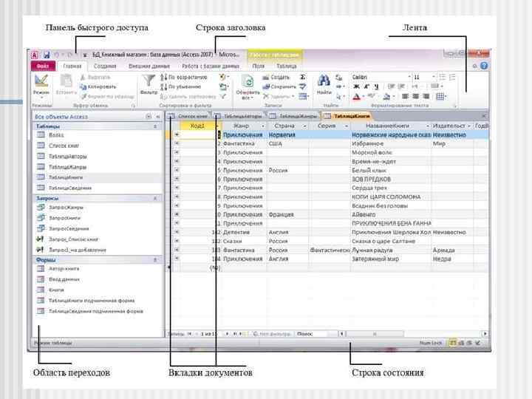Screen dimensions: 532x399
Task: Click the horizontal scrollbar right arrow
Action: [x=485, y=334]
